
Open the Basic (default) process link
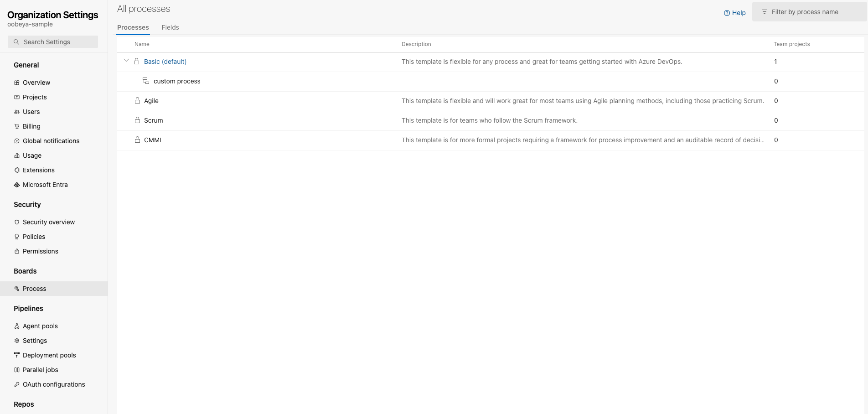pos(165,62)
